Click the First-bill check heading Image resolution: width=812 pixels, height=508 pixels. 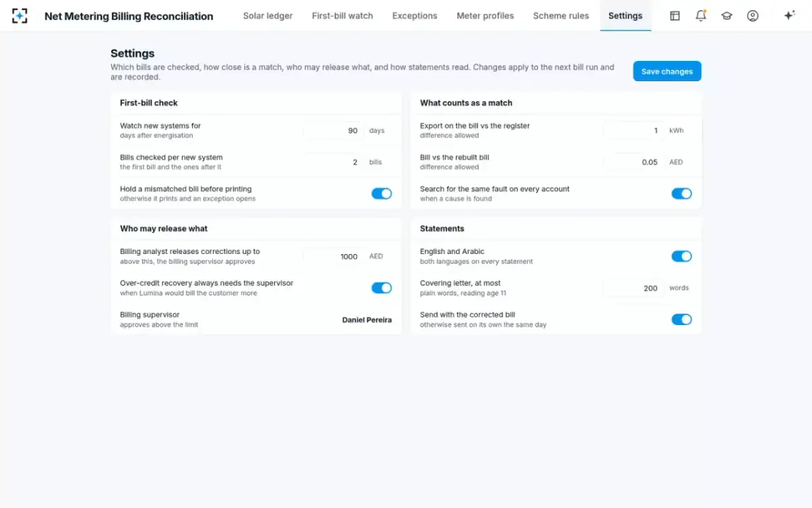pos(149,103)
